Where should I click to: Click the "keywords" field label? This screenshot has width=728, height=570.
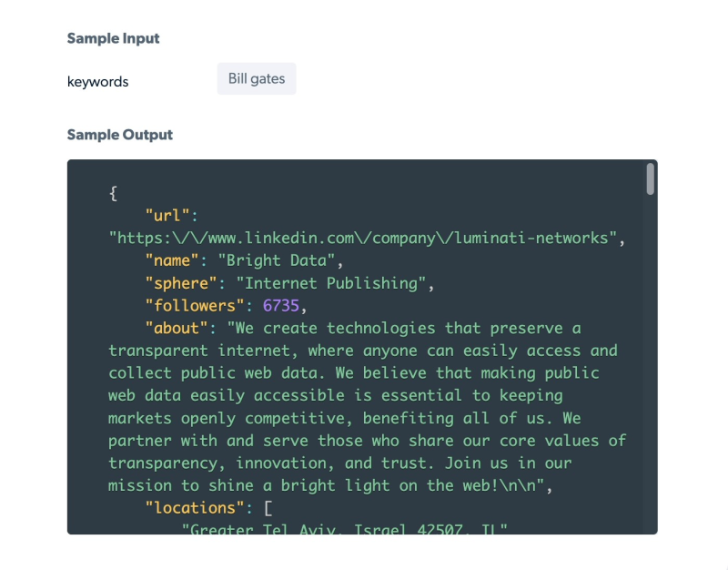pyautogui.click(x=98, y=82)
